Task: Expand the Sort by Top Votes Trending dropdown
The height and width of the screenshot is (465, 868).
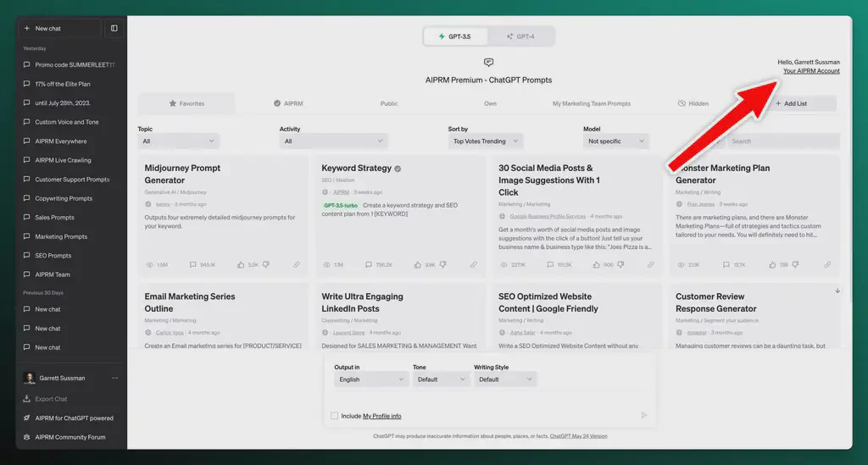Action: tap(486, 141)
